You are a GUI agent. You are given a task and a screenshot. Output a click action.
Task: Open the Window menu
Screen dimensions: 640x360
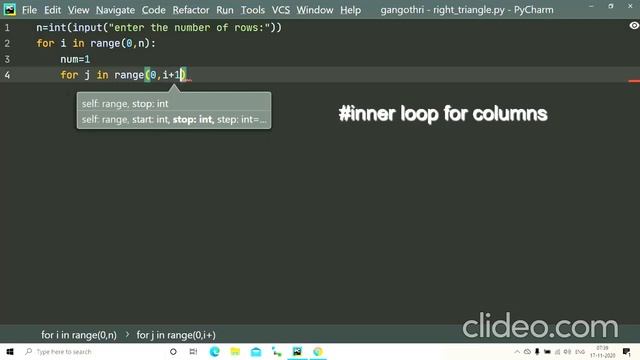(x=314, y=10)
